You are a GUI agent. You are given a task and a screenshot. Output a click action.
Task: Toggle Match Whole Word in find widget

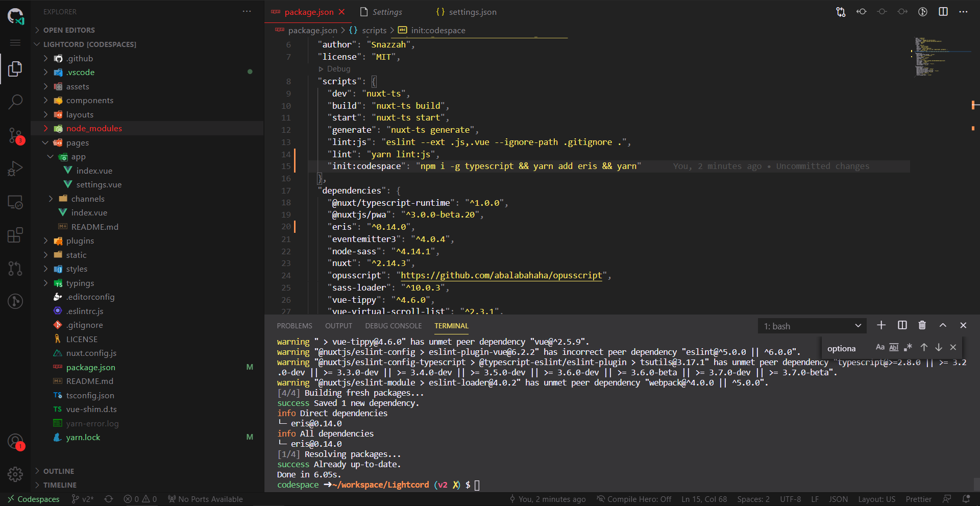[x=894, y=347]
